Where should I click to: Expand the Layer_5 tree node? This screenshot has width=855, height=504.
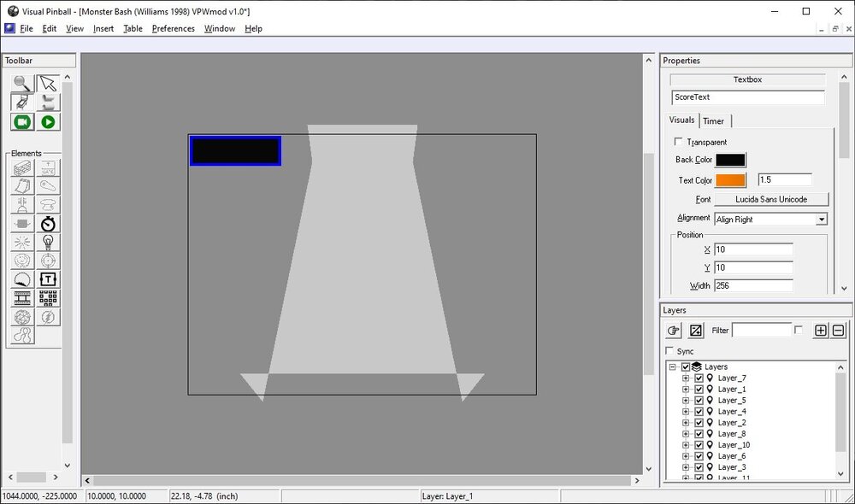click(x=686, y=400)
